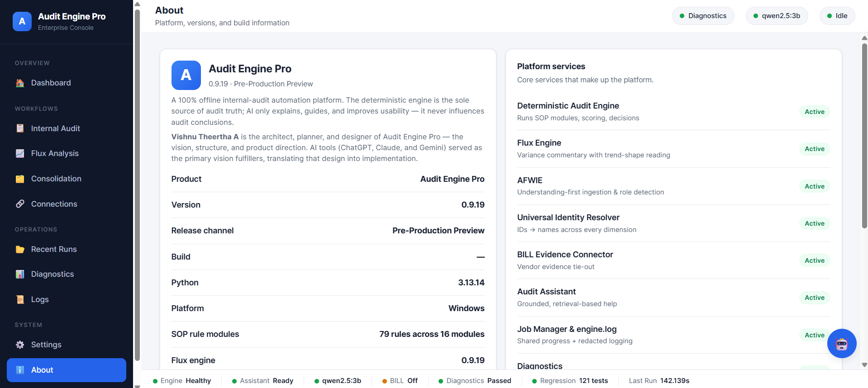The height and width of the screenshot is (388, 868).
Task: Click the Internal Audit clipboard icon
Action: pos(20,128)
